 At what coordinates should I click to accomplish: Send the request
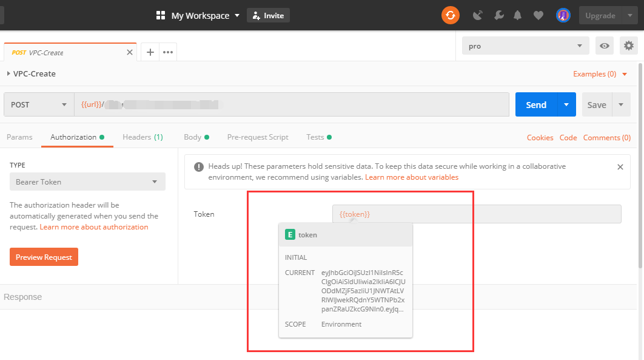point(536,104)
